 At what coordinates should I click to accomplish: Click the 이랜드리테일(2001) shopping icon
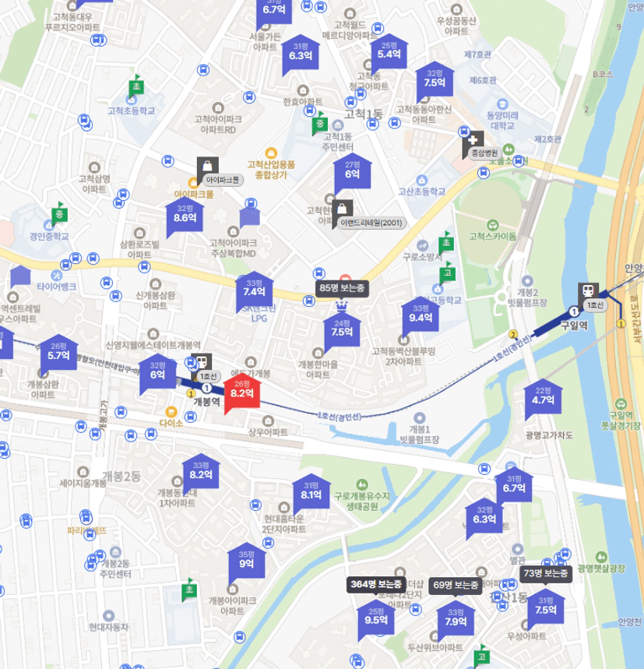coord(342,210)
